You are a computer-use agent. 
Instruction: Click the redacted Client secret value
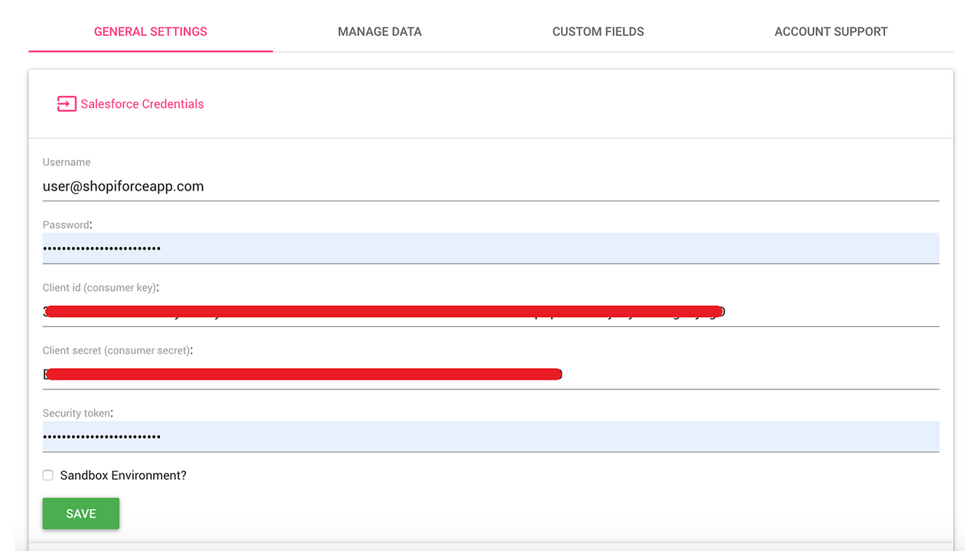pyautogui.click(x=302, y=374)
